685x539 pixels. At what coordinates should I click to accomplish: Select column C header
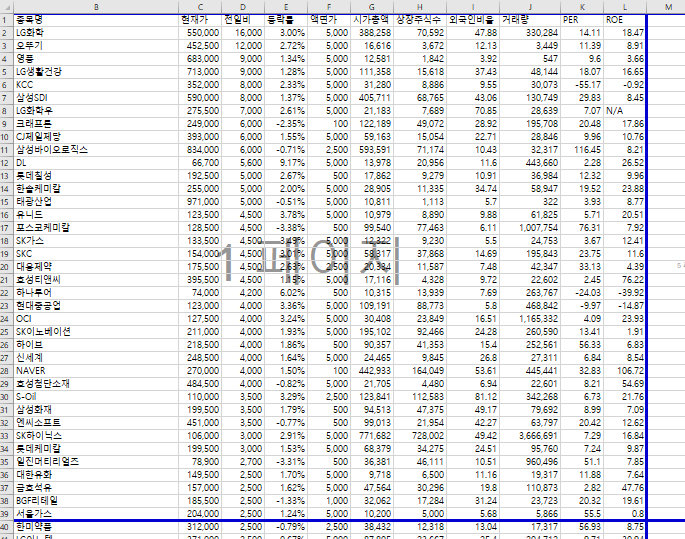[x=200, y=7]
